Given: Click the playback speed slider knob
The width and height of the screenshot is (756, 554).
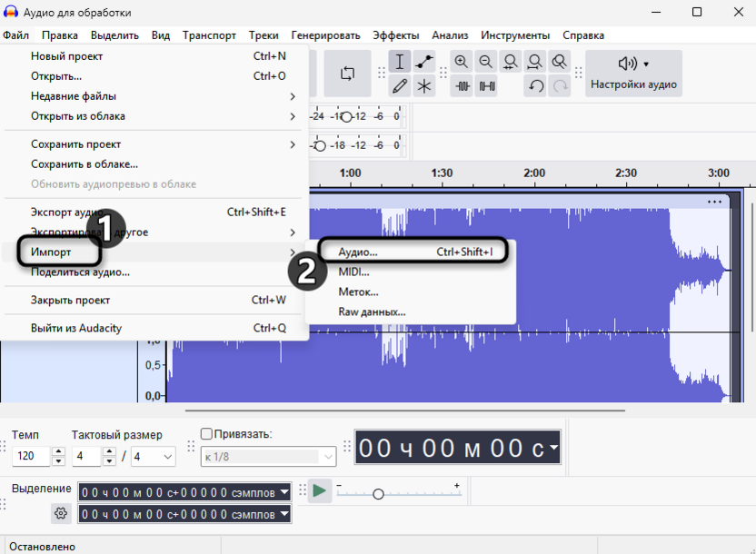Looking at the screenshot, I should pyautogui.click(x=379, y=494).
